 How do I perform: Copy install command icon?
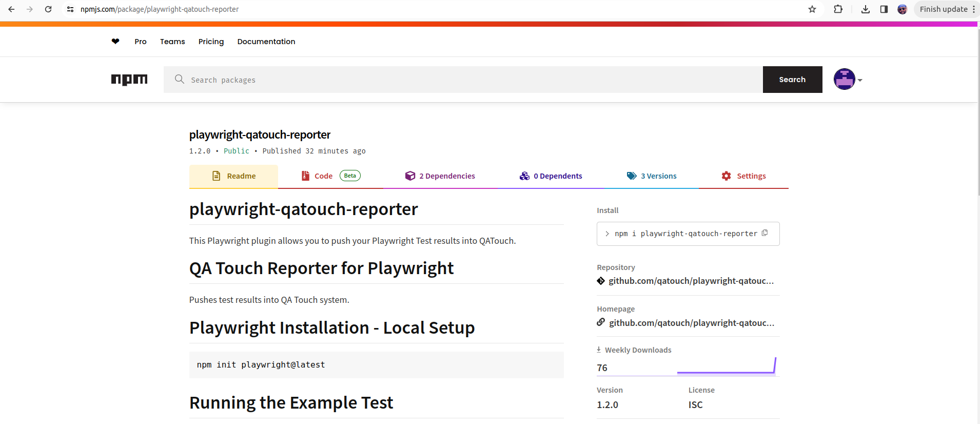(x=765, y=233)
